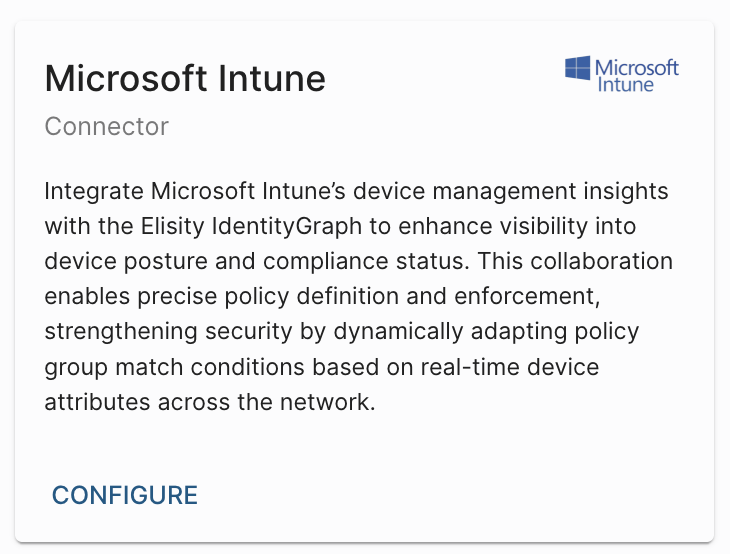The height and width of the screenshot is (554, 730).
Task: Click the empty card area right of CONFIGURE
Action: point(450,495)
